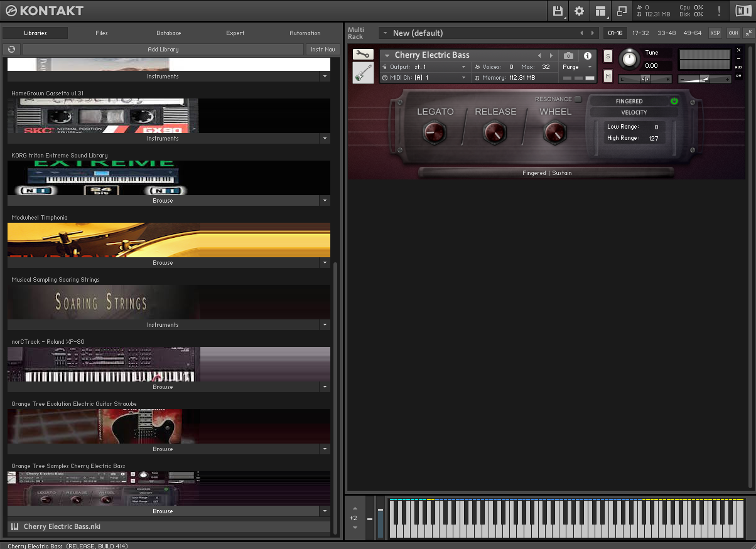Click the High Range value field

point(653,138)
